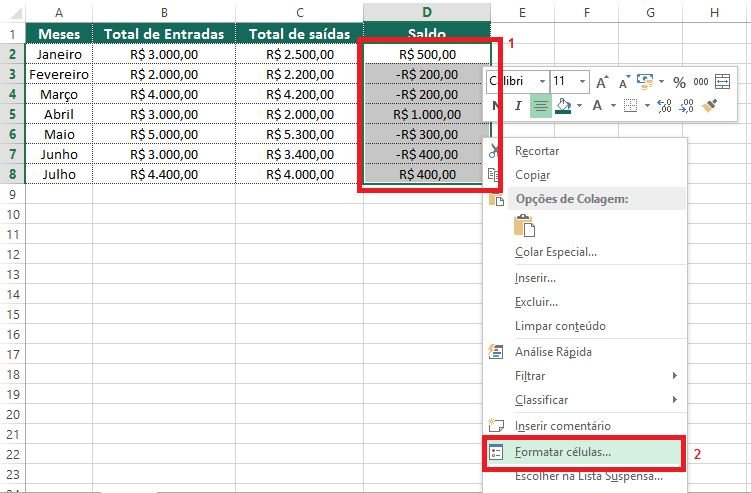
Task: Toggle center alignment in mini toolbar
Action: (540, 106)
